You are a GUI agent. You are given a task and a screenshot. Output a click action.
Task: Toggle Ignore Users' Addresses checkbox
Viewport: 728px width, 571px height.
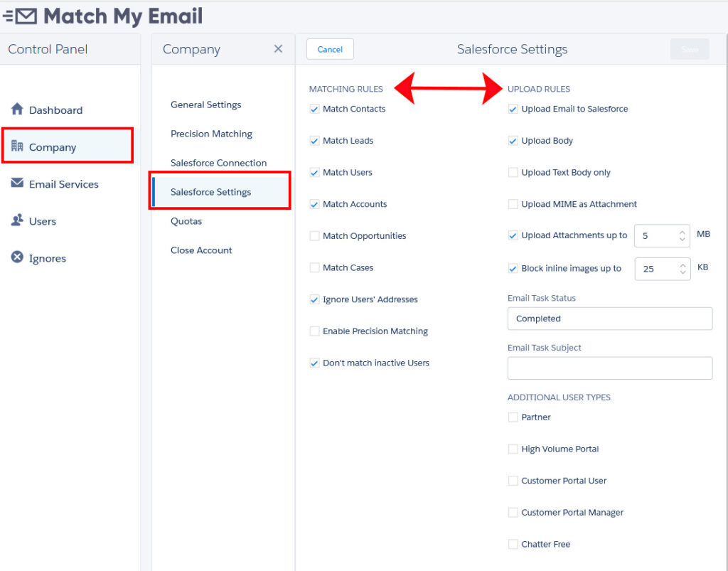coord(314,299)
